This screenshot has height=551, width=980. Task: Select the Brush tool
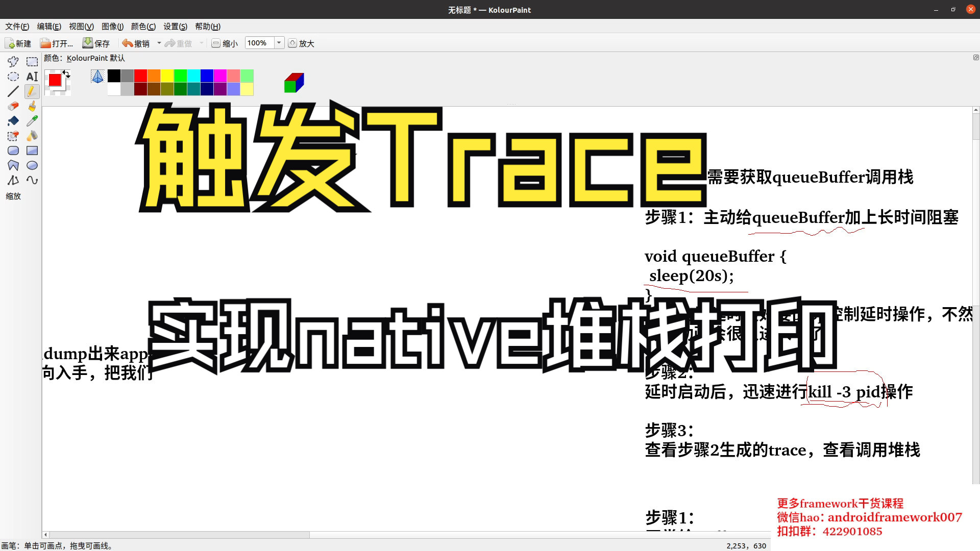tap(32, 106)
